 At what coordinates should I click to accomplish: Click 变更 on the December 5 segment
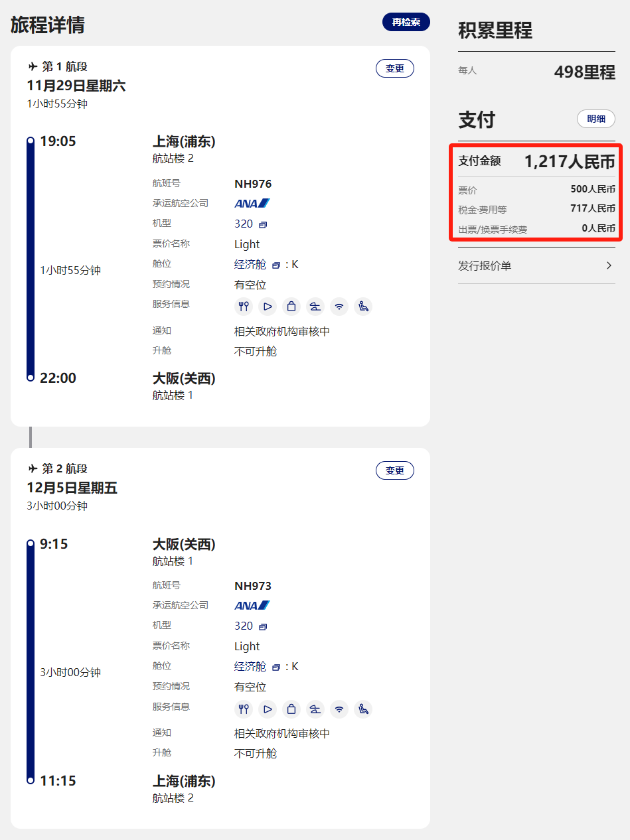(x=394, y=470)
